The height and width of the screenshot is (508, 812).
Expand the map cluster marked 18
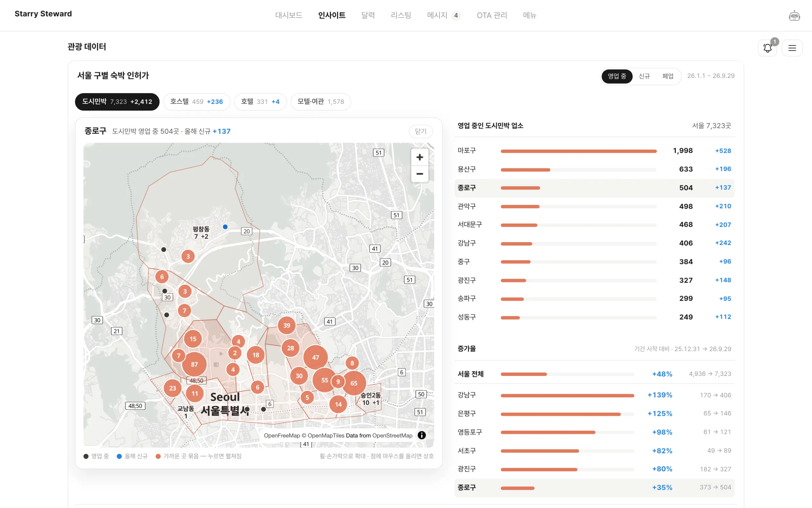(x=256, y=355)
